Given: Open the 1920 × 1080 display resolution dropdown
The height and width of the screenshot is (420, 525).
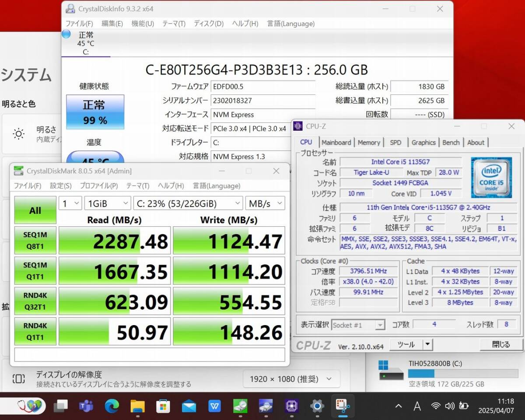Looking at the screenshot, I should pyautogui.click(x=291, y=379).
